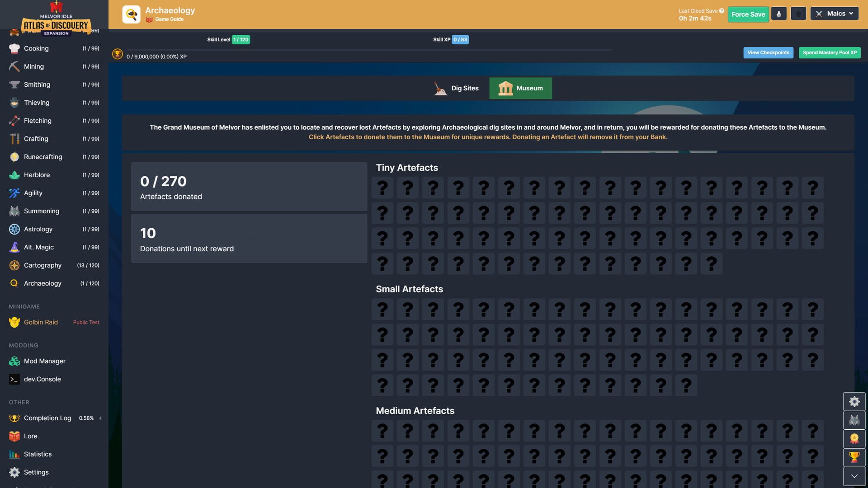
Task: Collapse the Completion Log entry chevron
Action: pyautogui.click(x=100, y=418)
